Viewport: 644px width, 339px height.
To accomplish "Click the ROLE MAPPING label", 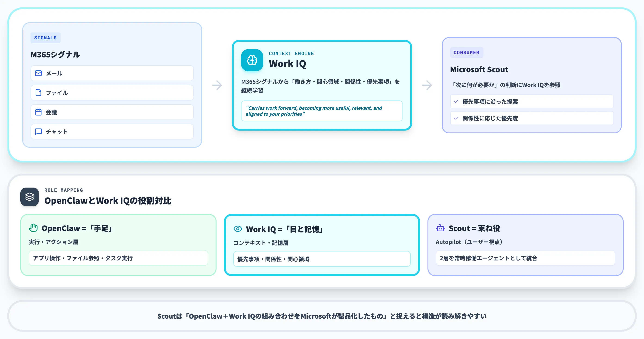I will point(64,190).
